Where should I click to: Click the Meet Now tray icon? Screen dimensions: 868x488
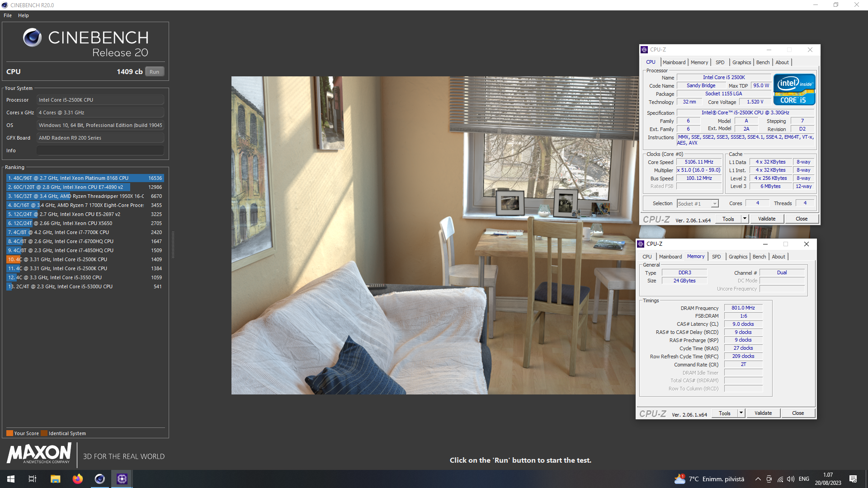pyautogui.click(x=769, y=479)
